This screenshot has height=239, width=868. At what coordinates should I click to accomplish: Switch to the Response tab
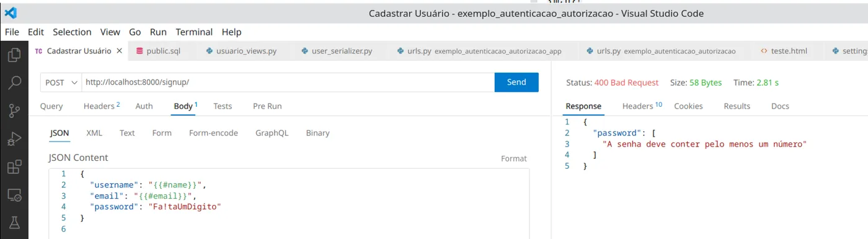point(583,106)
